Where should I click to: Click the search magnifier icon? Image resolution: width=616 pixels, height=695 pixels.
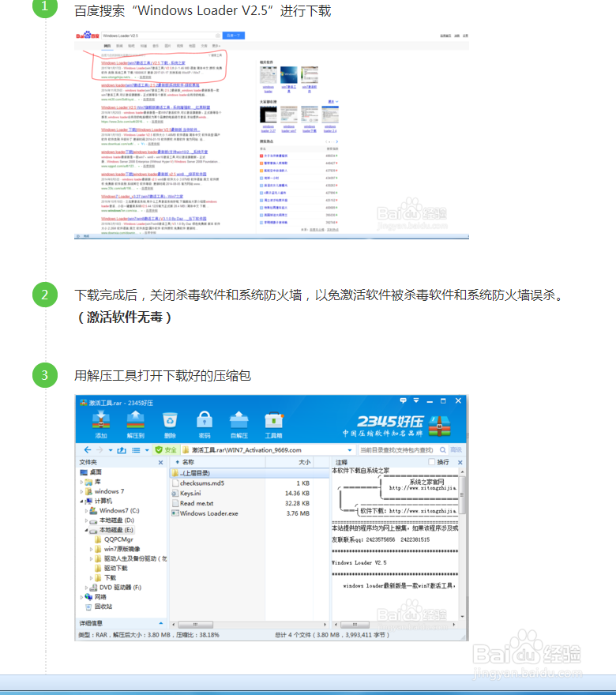(443, 450)
